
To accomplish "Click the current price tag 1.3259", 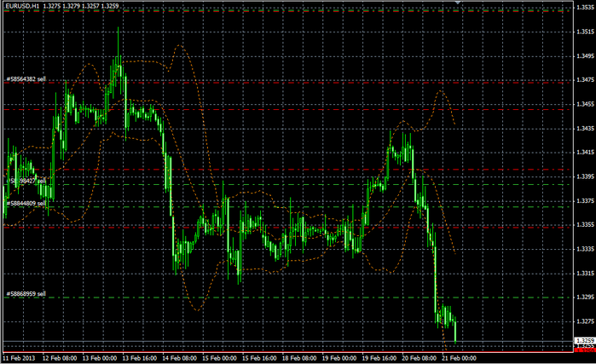I will click(x=585, y=341).
